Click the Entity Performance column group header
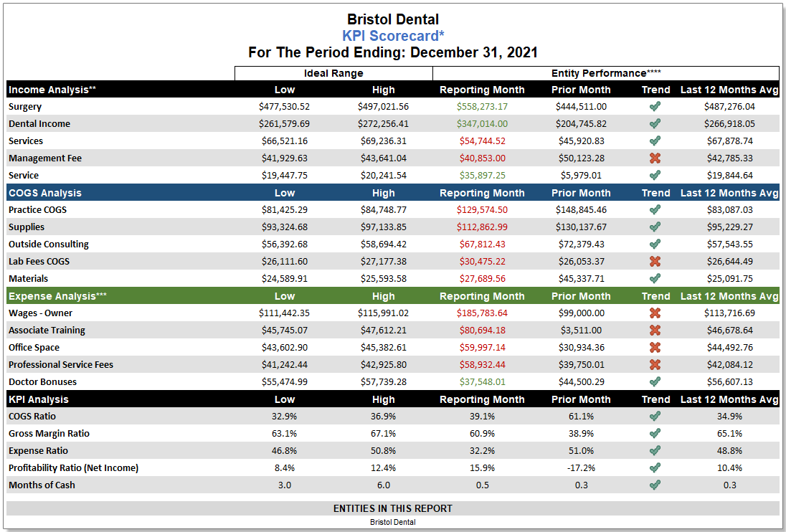786x532 pixels. [605, 73]
